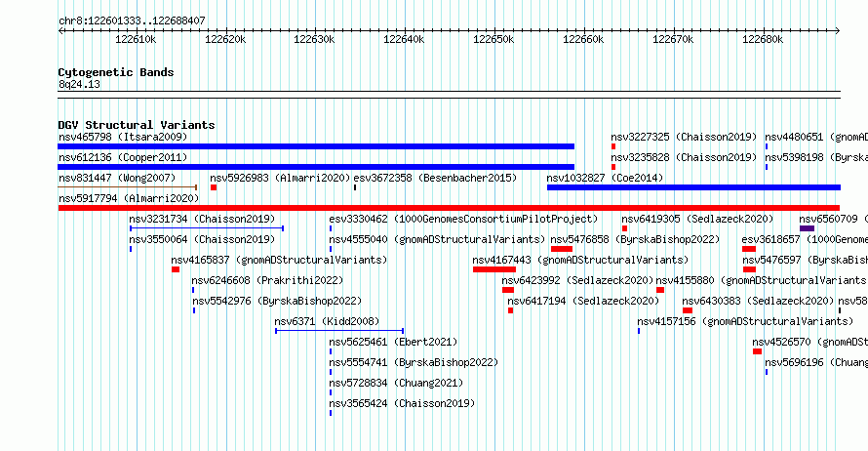Viewport: 868px width, 451px height.
Task: Click nsv3231734 (Chaisson2019) label
Action: pyautogui.click(x=202, y=219)
